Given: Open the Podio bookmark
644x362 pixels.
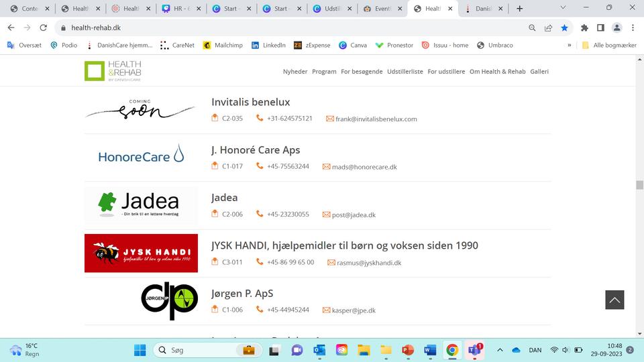Looking at the screenshot, I should pyautogui.click(x=64, y=45).
